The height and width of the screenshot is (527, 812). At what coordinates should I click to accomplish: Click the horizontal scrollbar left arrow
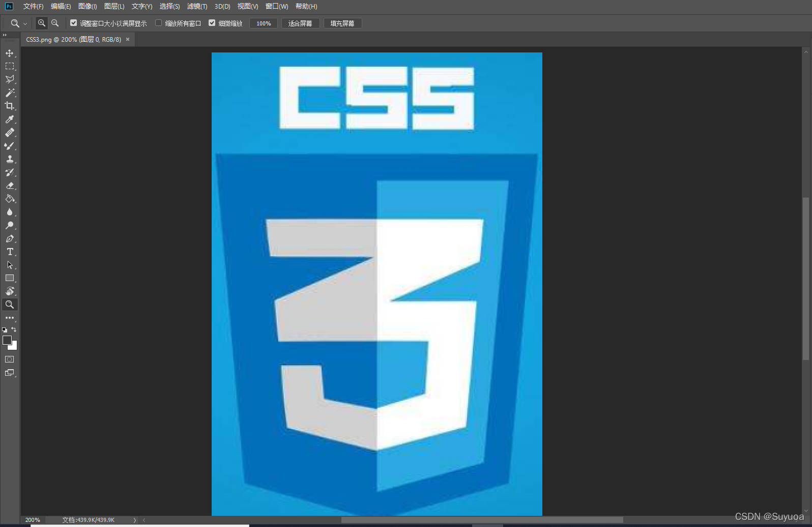tap(144, 520)
